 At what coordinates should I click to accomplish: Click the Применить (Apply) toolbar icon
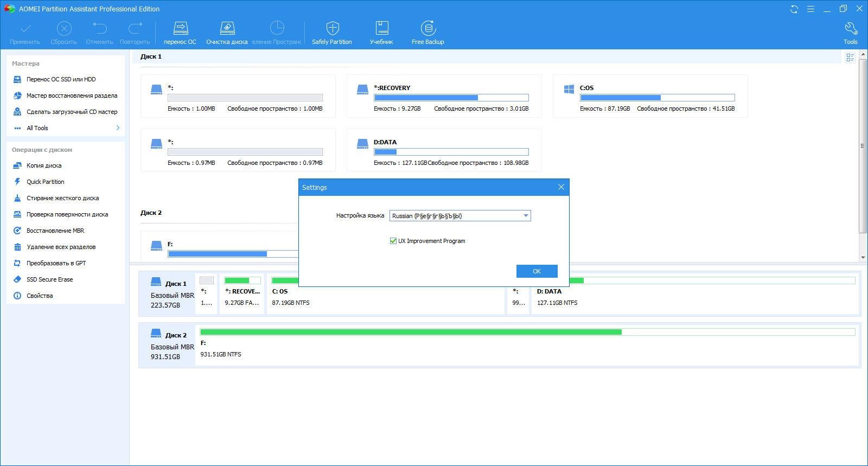[x=25, y=33]
